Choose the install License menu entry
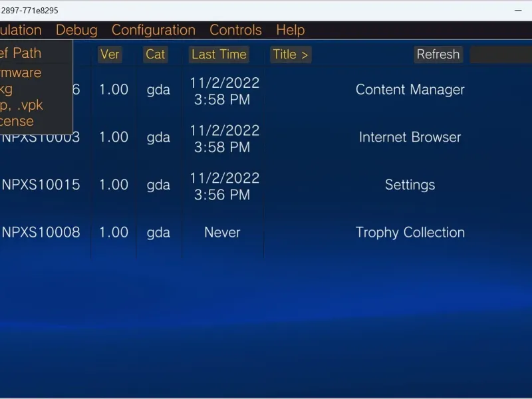The height and width of the screenshot is (399, 532). (17, 121)
